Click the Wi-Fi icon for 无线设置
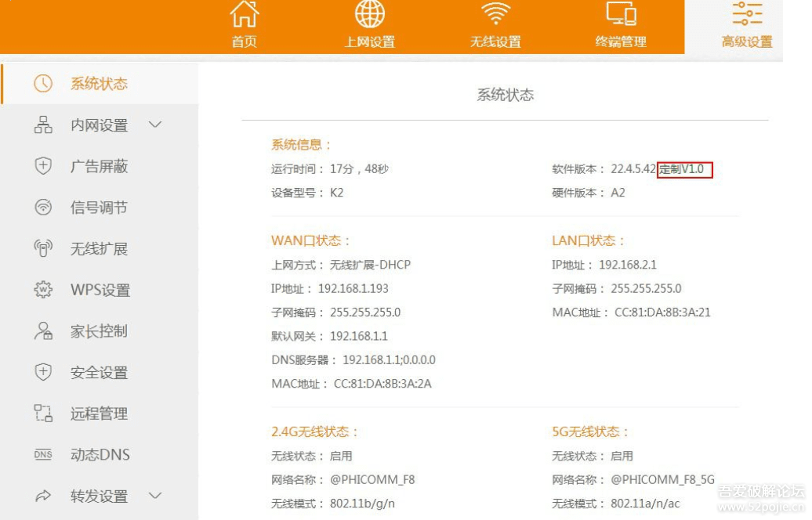This screenshot has width=812, height=520. pos(495,13)
